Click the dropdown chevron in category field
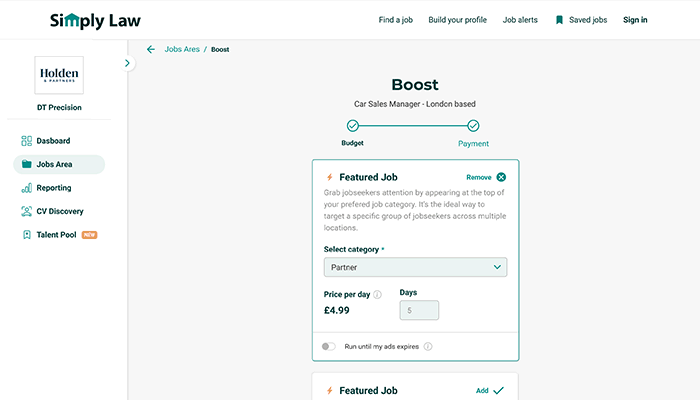This screenshot has width=700, height=400. (x=497, y=267)
